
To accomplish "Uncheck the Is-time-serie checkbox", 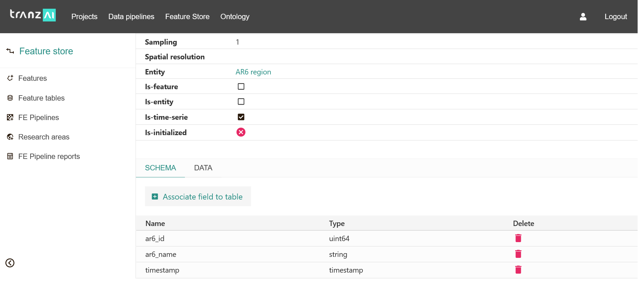I will pyautogui.click(x=241, y=117).
